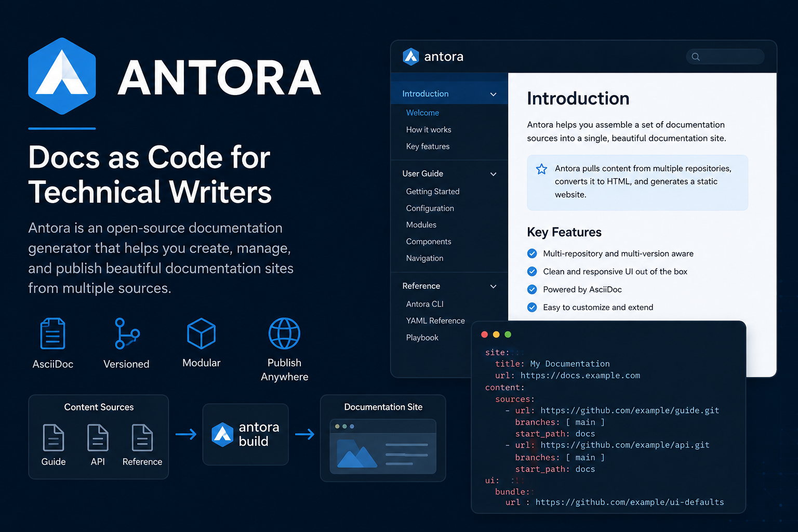Image resolution: width=798 pixels, height=532 pixels.
Task: Click the guide.git repository URL
Action: point(630,410)
